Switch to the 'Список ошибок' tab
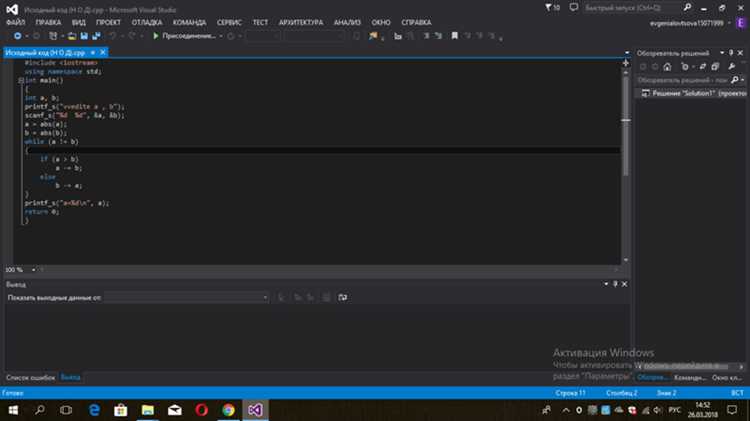 (x=31, y=377)
